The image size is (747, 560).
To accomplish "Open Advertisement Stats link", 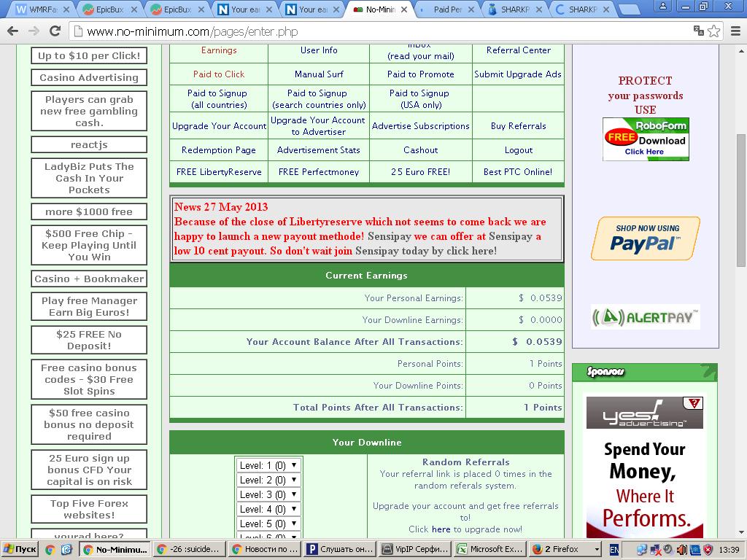I will click(319, 150).
